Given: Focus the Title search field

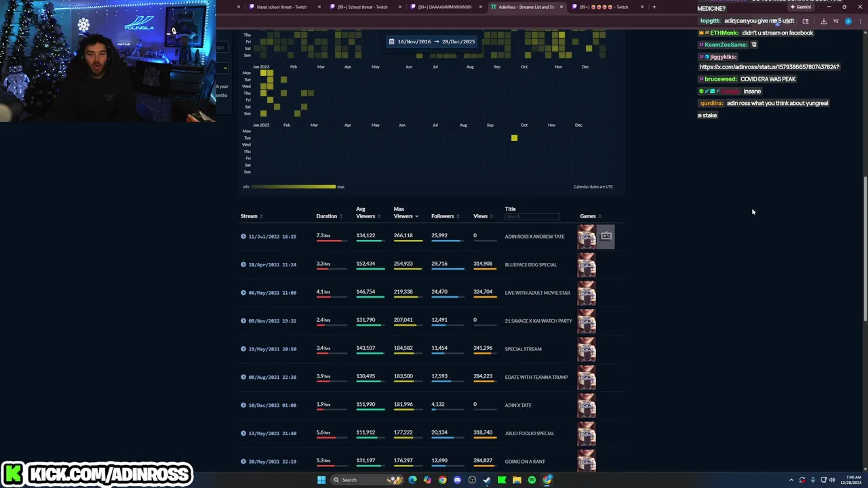Looking at the screenshot, I should tap(532, 216).
